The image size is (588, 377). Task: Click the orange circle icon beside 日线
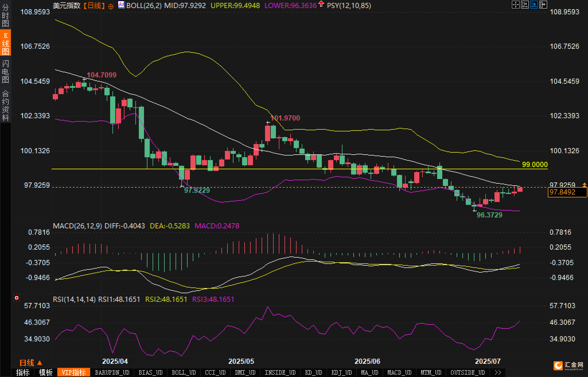111,6
